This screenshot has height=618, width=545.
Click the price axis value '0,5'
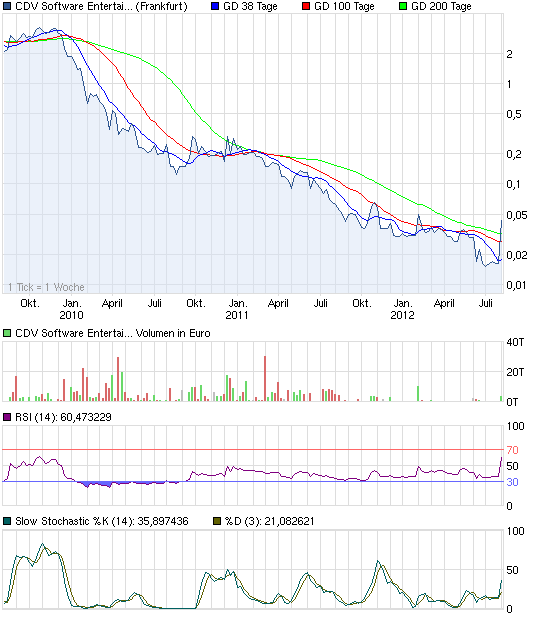coord(514,114)
